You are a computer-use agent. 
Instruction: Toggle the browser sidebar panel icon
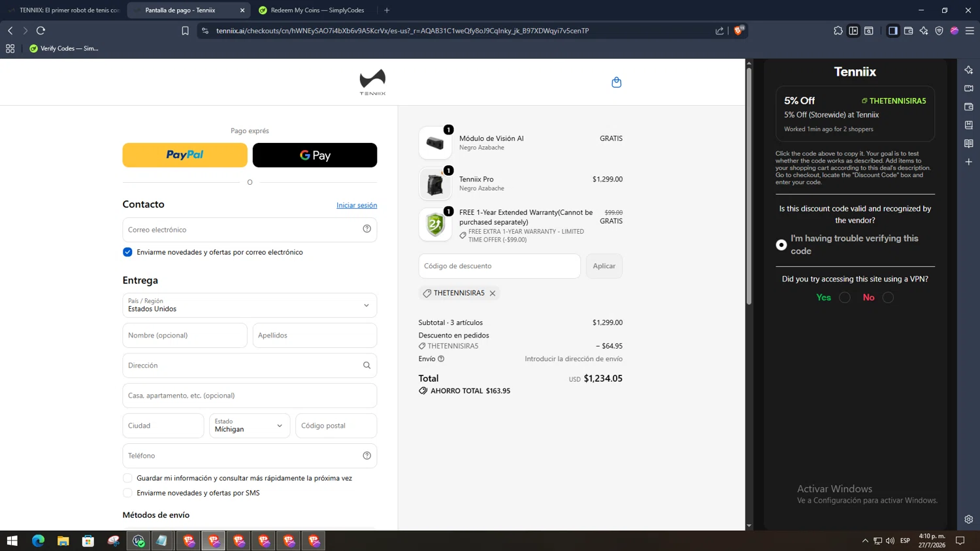[x=892, y=31]
